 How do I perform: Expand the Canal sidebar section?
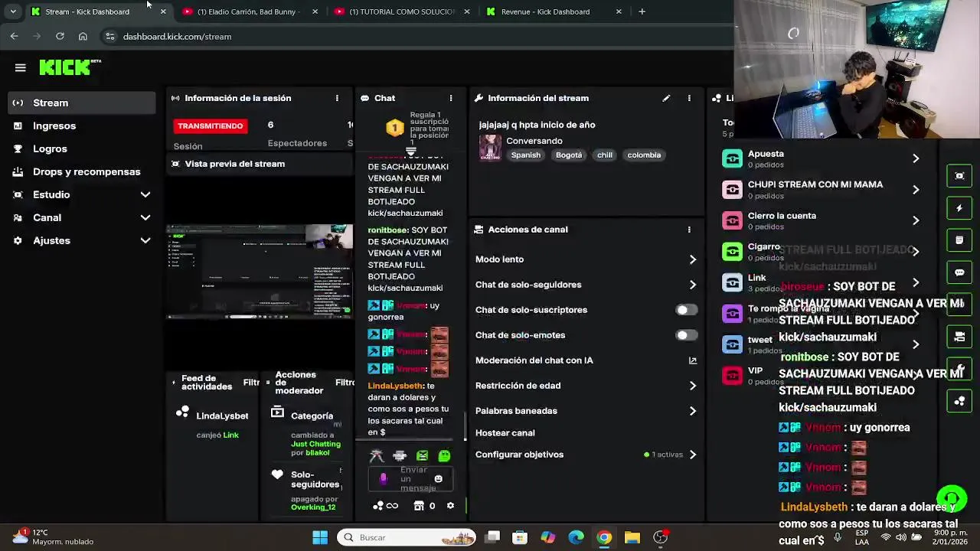[x=145, y=217]
